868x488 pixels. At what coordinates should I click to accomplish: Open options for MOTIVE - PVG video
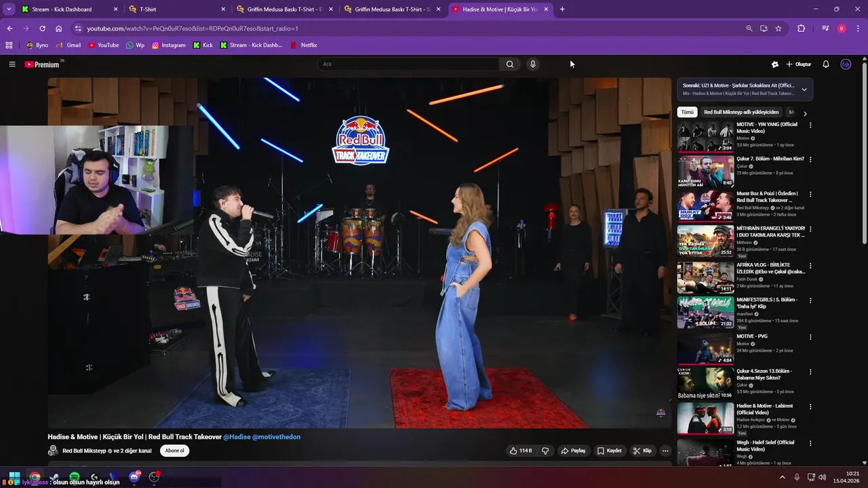tap(810, 338)
